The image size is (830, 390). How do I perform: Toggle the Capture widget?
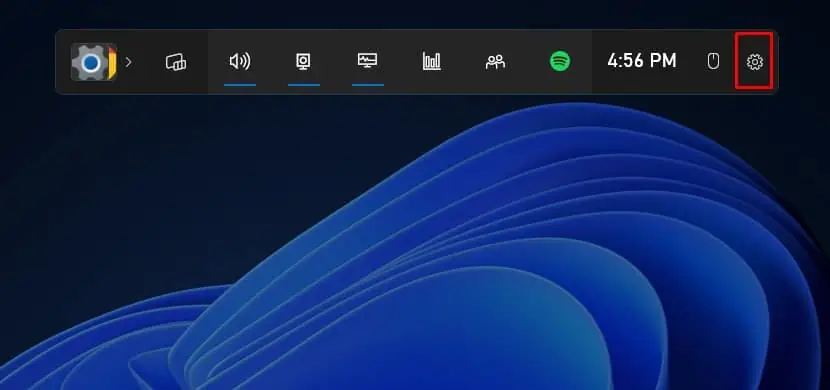[303, 62]
